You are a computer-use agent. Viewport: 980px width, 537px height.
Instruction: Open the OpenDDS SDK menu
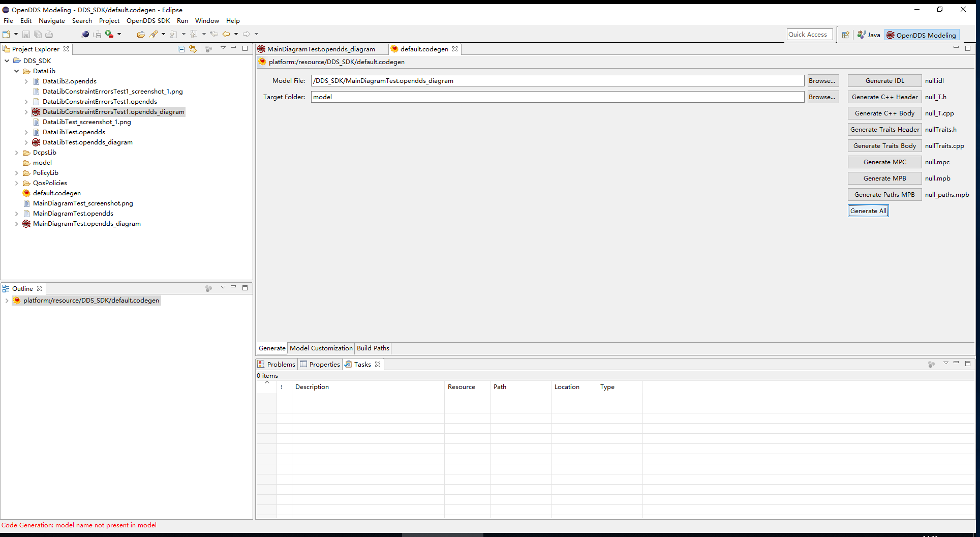coord(148,20)
